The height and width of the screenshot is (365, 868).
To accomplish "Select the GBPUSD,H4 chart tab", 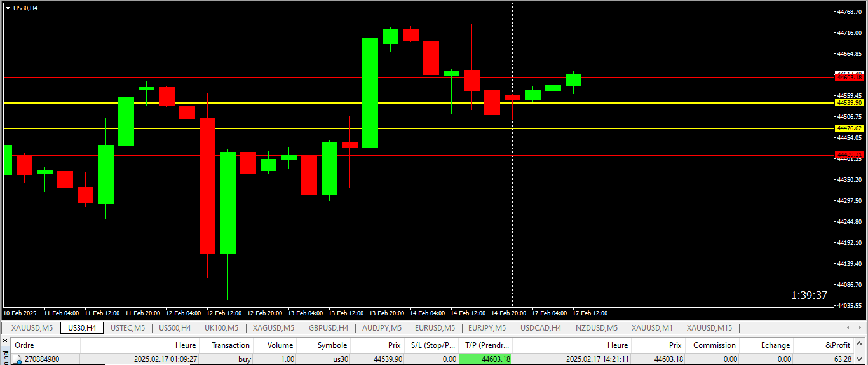I will click(x=329, y=328).
